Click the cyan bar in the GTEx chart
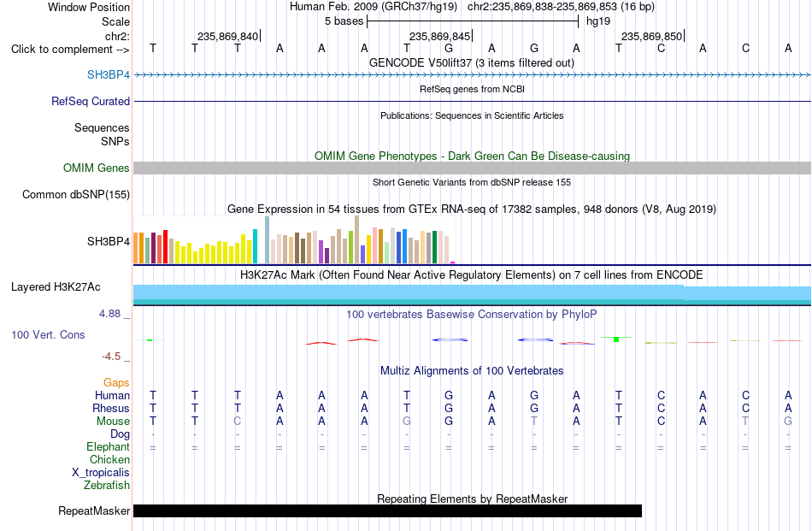 pos(255,246)
